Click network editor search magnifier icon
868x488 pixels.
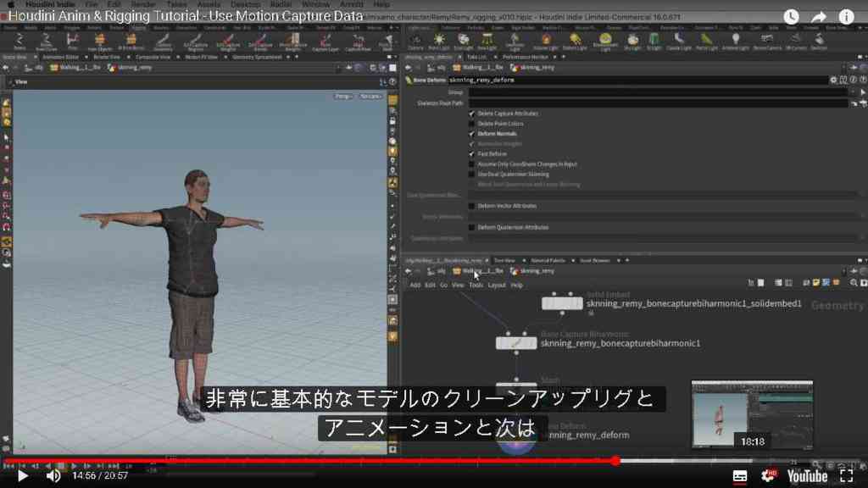tap(854, 283)
